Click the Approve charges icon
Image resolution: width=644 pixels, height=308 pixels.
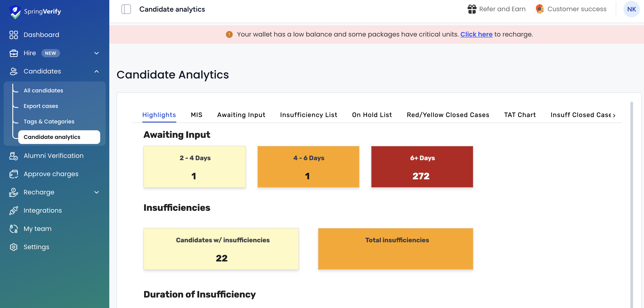click(13, 174)
